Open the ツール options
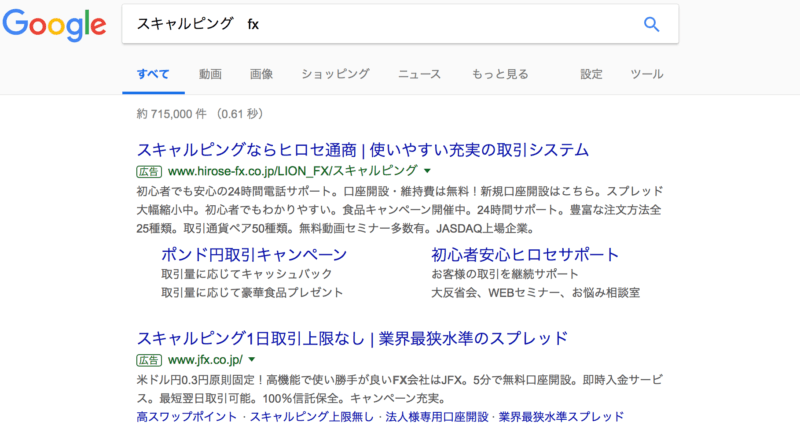Image resolution: width=800 pixels, height=437 pixels. pyautogui.click(x=646, y=74)
